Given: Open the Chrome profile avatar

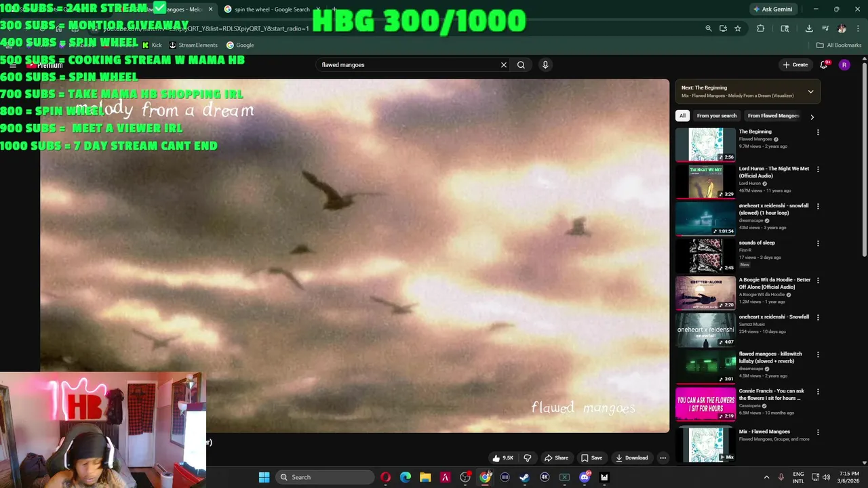Looking at the screenshot, I should point(842,28).
